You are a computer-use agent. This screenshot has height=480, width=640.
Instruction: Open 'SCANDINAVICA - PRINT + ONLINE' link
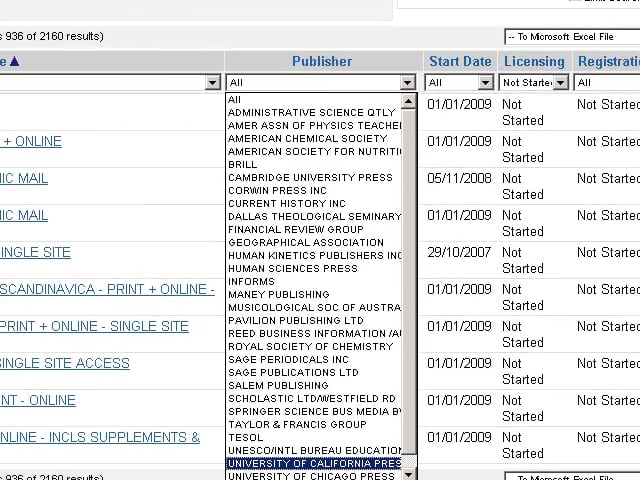click(107, 289)
